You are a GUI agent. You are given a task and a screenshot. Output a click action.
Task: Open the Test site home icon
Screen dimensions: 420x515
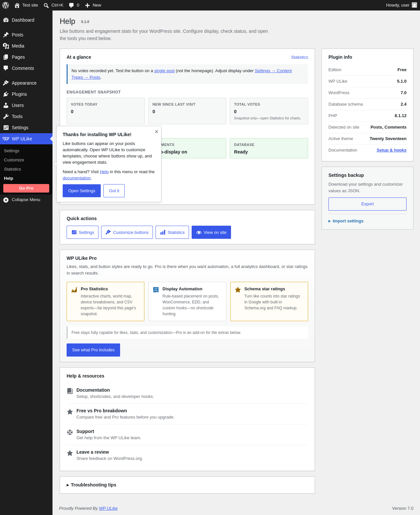pos(17,5)
